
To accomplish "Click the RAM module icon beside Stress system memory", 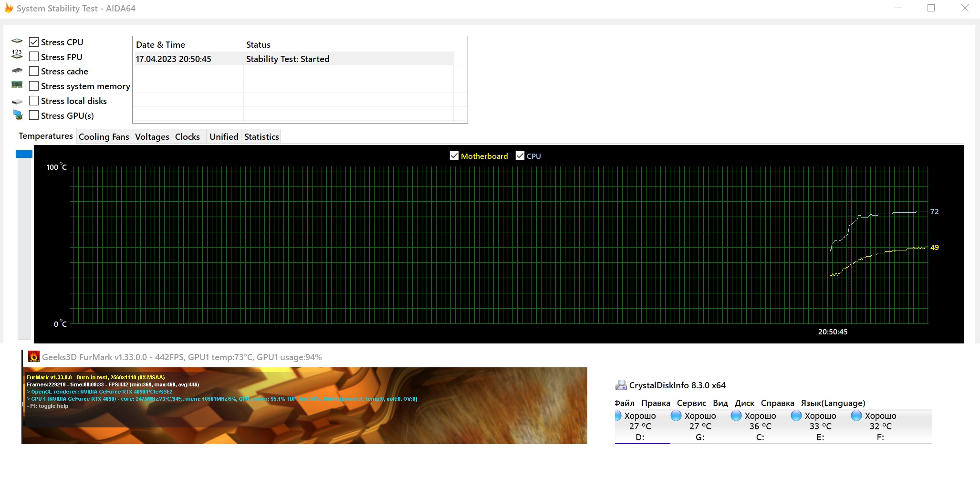I will click(17, 85).
